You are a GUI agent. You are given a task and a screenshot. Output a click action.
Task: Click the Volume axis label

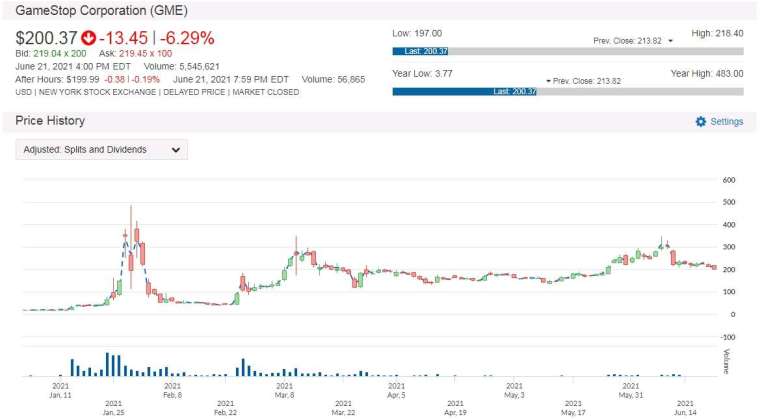pyautogui.click(x=727, y=361)
